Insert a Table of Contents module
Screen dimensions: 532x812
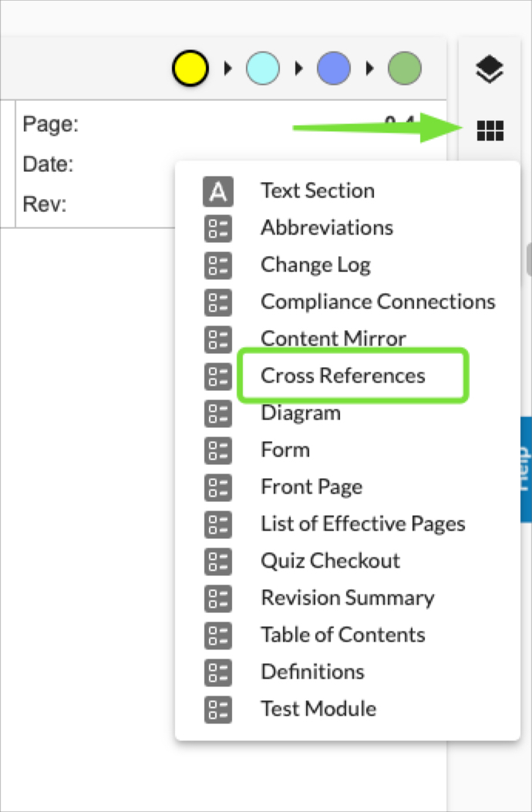point(343,635)
